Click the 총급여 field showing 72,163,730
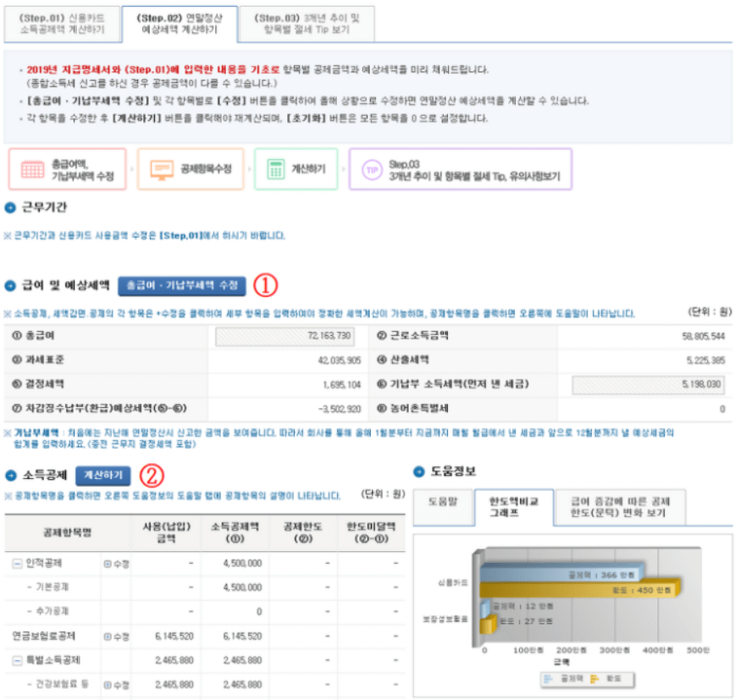Screen dimensions: 735x700 coord(285,336)
